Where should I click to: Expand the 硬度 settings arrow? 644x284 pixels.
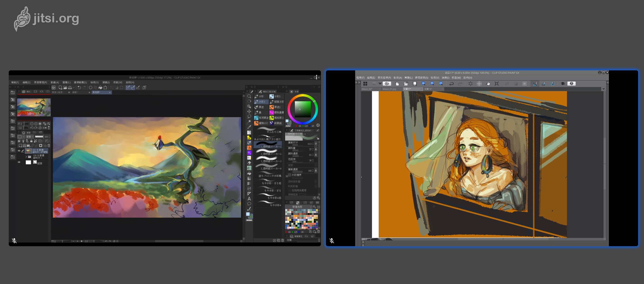point(316,165)
